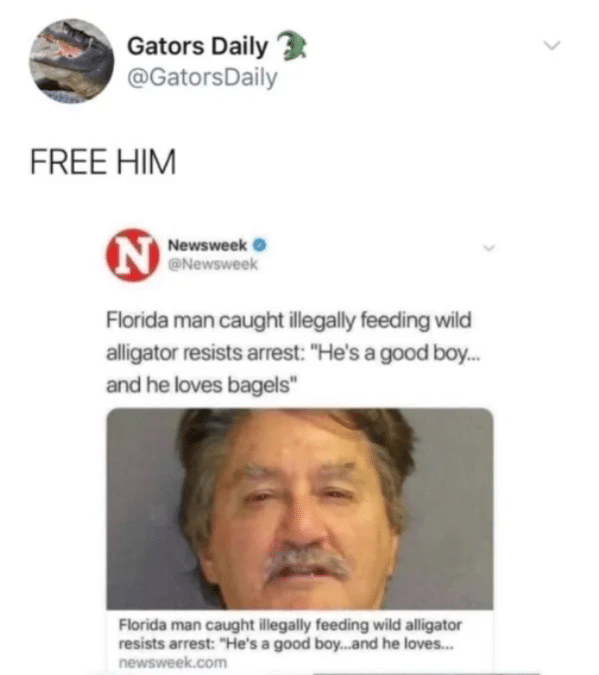Open the Gators Daily profile avatar
Viewport: 599px width, 675px height.
[71, 61]
